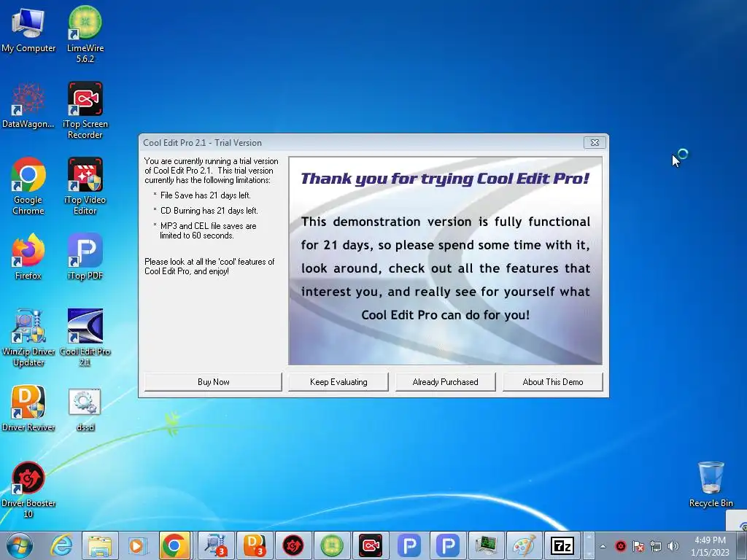Launch Windows Media Player from taskbar
Image resolution: width=747 pixels, height=560 pixels.
pos(137,545)
